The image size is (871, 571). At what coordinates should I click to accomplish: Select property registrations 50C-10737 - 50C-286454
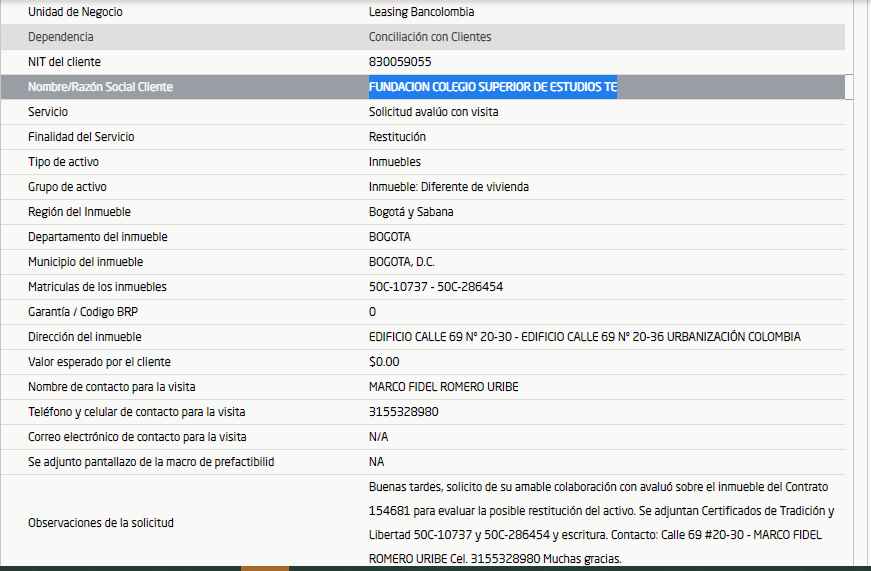point(435,287)
